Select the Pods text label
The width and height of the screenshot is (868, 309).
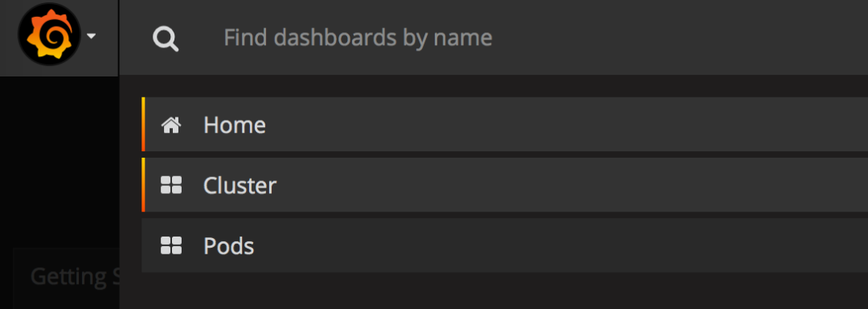(228, 246)
